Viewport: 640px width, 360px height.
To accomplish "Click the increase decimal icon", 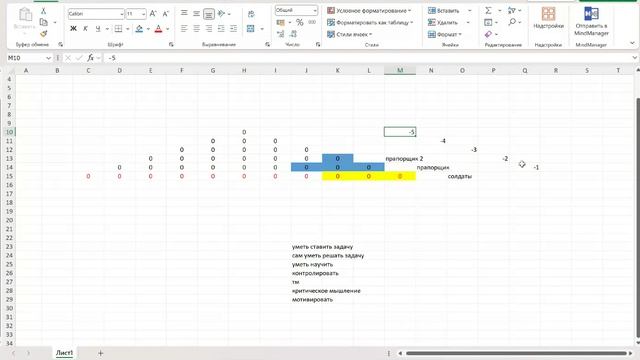I will [281, 34].
